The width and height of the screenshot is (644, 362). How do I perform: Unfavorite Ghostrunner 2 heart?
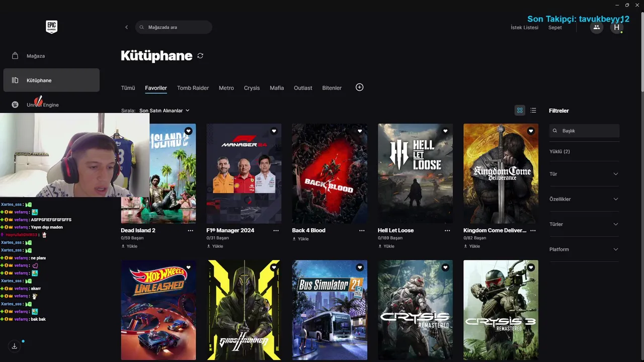coord(274,267)
